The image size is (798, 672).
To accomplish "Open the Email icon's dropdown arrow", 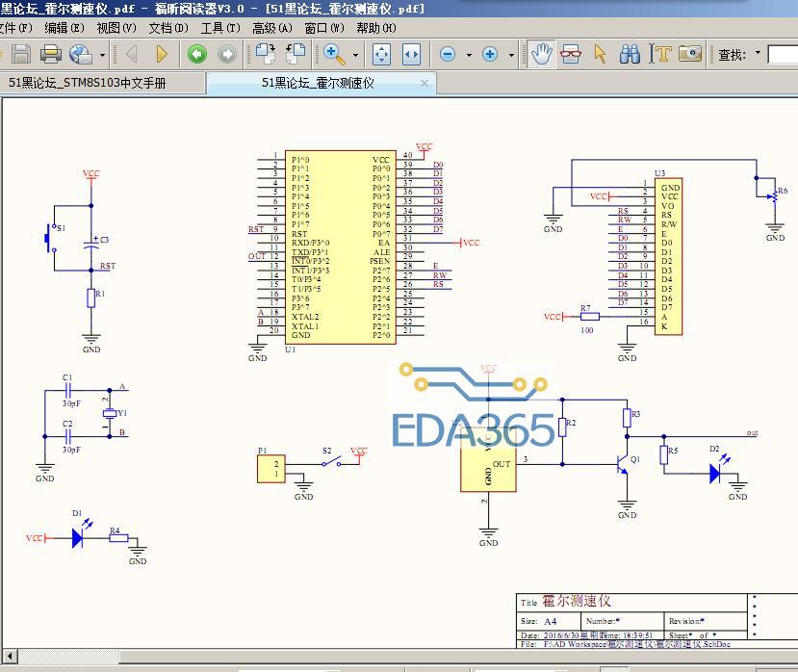I will [102, 55].
